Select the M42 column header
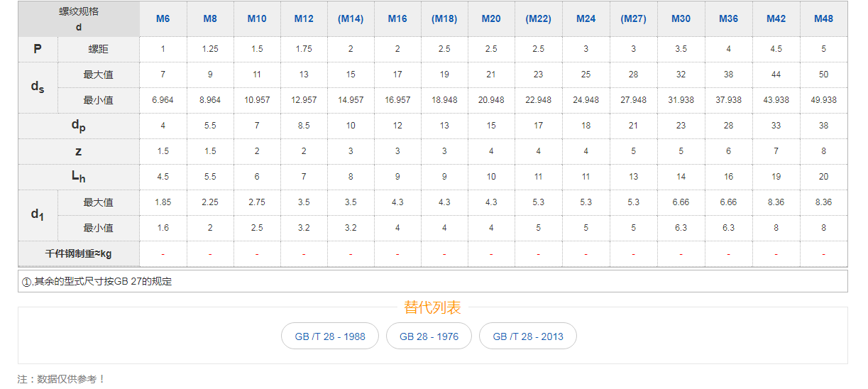Screen dimensions: 868x389 776,19
